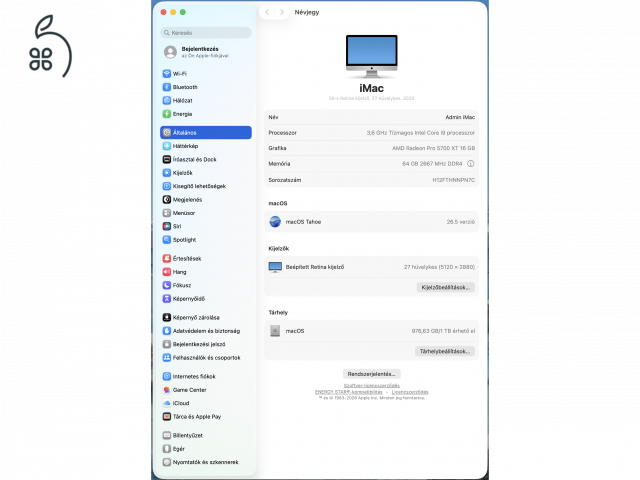
Task: Click the Intel Core i9 processor value
Action: (420, 133)
